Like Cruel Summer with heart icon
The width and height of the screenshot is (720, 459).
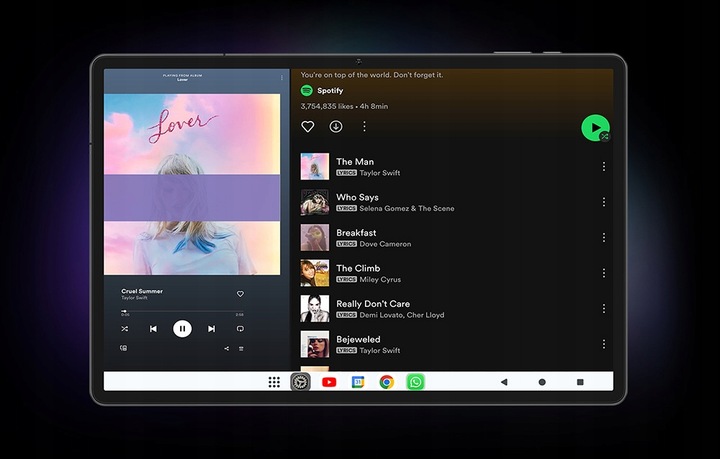coord(240,294)
